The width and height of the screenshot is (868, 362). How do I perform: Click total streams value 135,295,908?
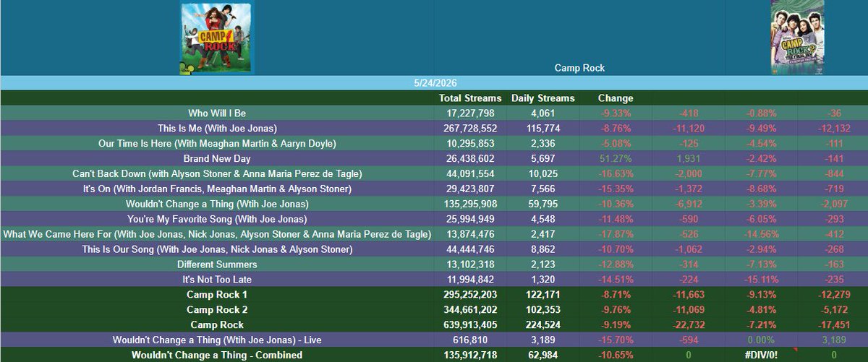(470, 204)
